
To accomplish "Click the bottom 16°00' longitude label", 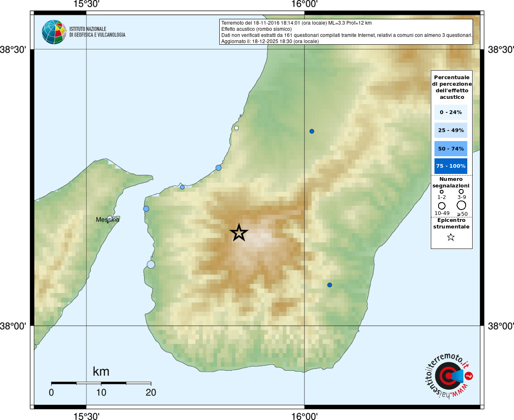I will click(x=305, y=416).
